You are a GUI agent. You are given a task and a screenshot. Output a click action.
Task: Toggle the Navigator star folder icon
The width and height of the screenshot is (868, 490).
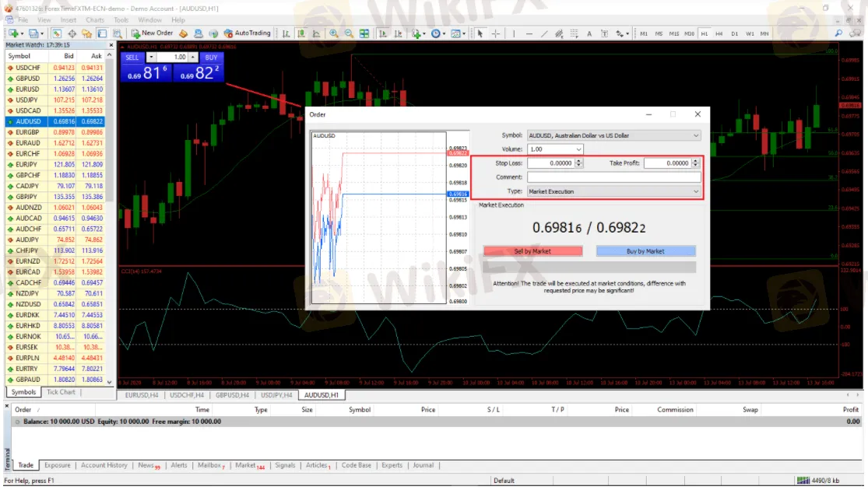[87, 33]
